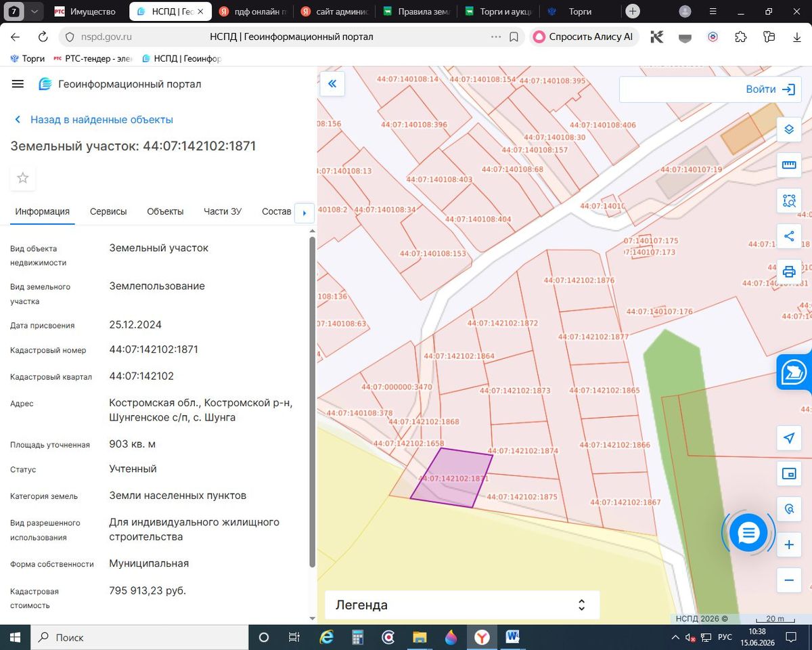The image size is (812, 650).
Task: Switch to browser tab Торги и аукционы
Action: click(x=499, y=12)
